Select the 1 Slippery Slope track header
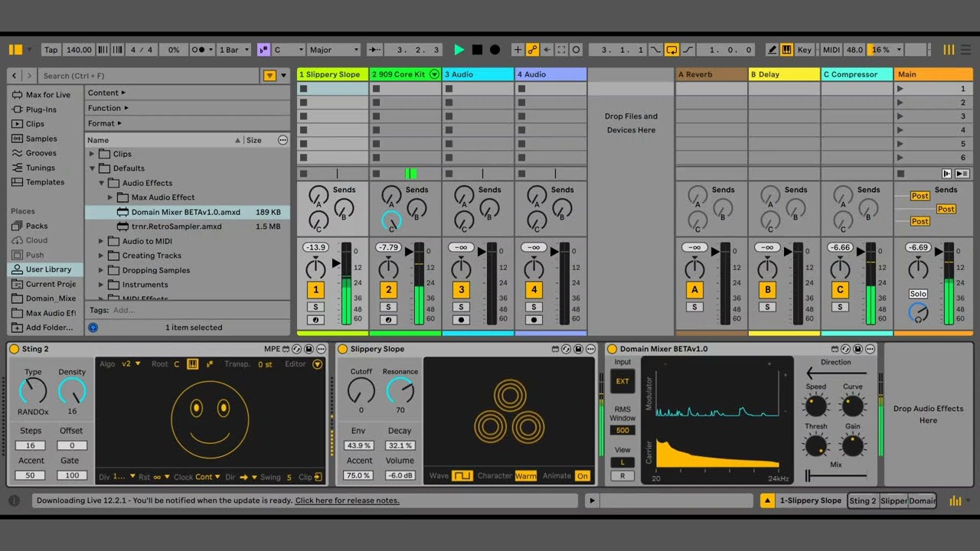 [332, 74]
